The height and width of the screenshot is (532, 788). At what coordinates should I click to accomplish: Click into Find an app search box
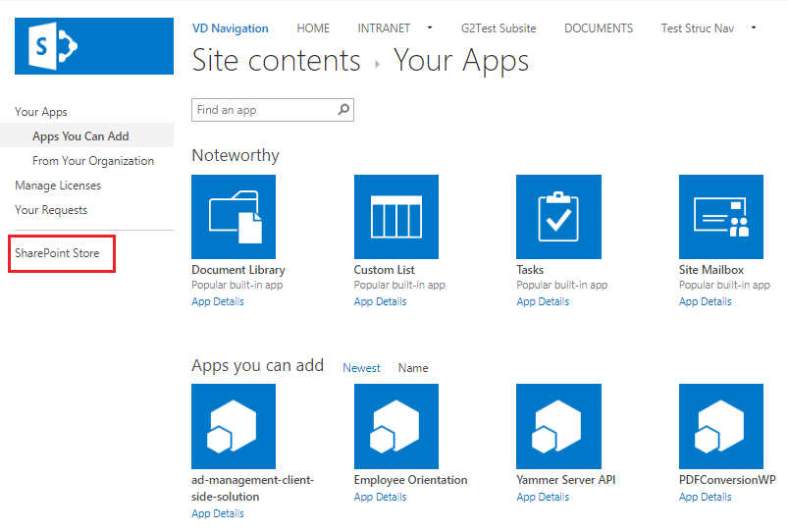(x=273, y=110)
